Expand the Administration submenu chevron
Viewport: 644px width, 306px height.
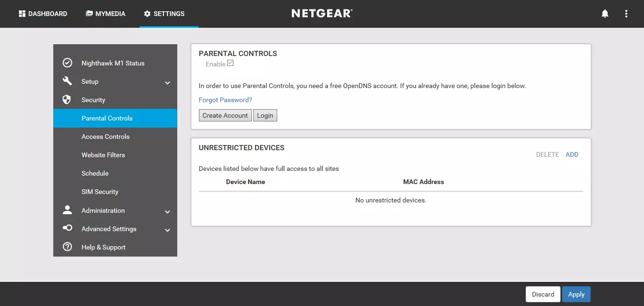167,212
